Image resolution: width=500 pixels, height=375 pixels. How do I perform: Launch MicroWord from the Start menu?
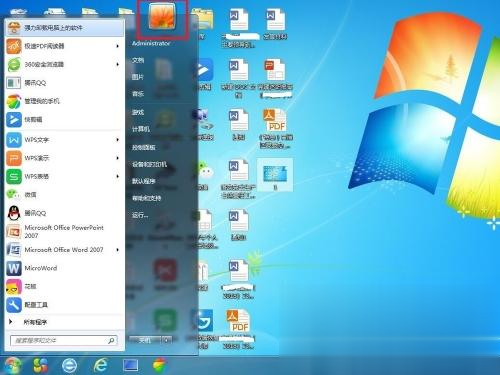[63, 268]
